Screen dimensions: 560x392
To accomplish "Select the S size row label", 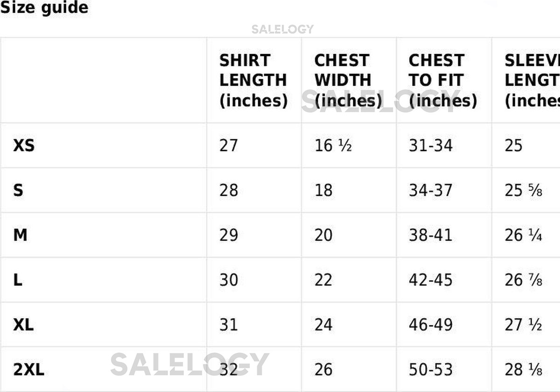I will click(18, 191).
